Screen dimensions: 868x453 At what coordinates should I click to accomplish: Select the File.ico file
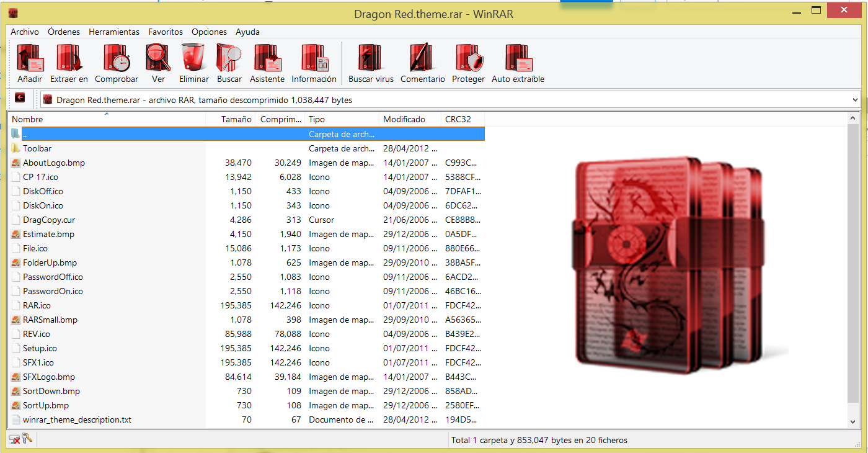35,248
